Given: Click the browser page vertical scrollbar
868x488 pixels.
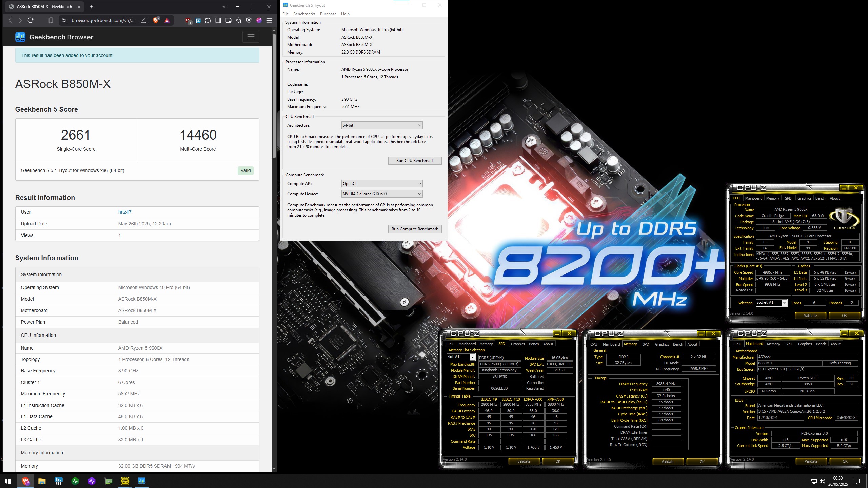Looking at the screenshot, I should pyautogui.click(x=274, y=96).
